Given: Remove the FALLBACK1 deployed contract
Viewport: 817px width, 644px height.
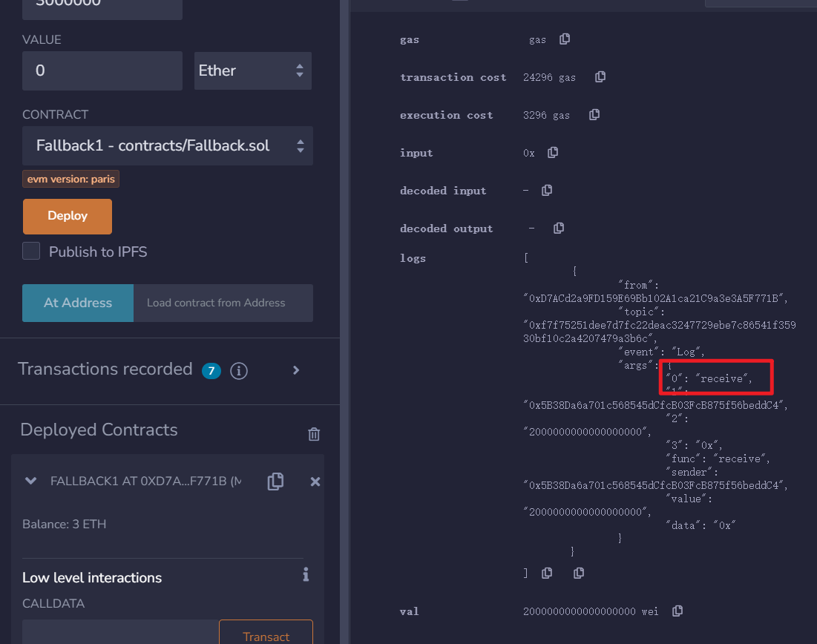Looking at the screenshot, I should click(x=315, y=482).
